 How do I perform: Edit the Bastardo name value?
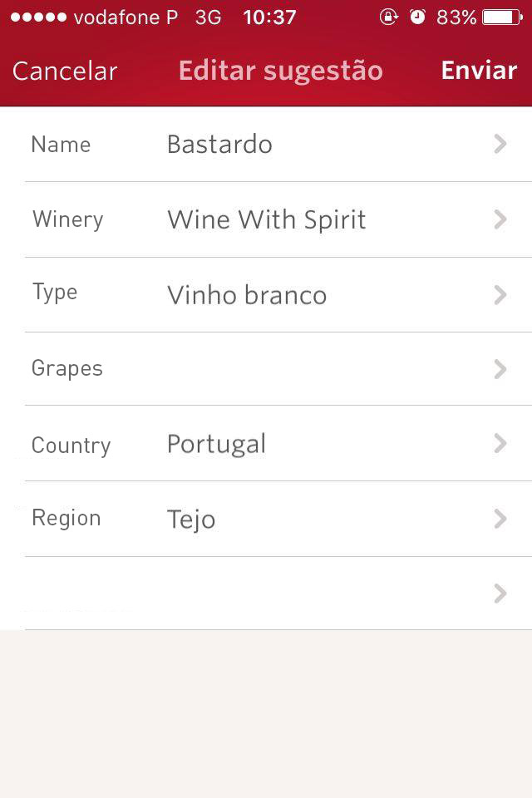point(219,144)
